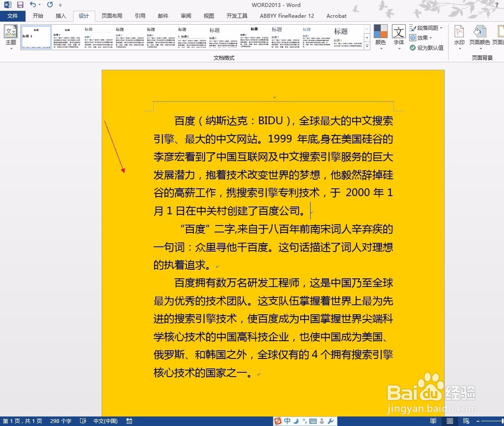Viewport: 504px width, 426px height.
Task: Switch to Read Mode view icon
Action: tap(433, 421)
